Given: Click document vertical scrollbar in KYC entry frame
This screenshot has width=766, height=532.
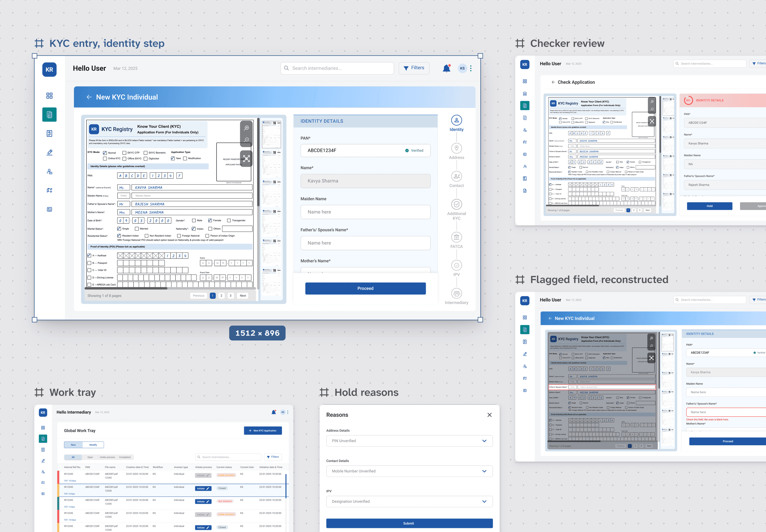Looking at the screenshot, I should coord(258,162).
